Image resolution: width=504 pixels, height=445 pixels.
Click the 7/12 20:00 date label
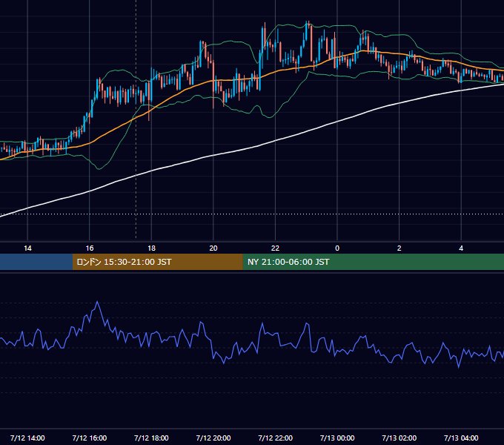[213, 438]
